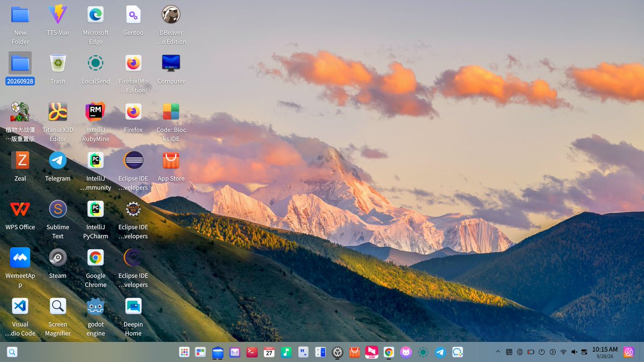Open DBeaver from the desktop

tap(171, 15)
